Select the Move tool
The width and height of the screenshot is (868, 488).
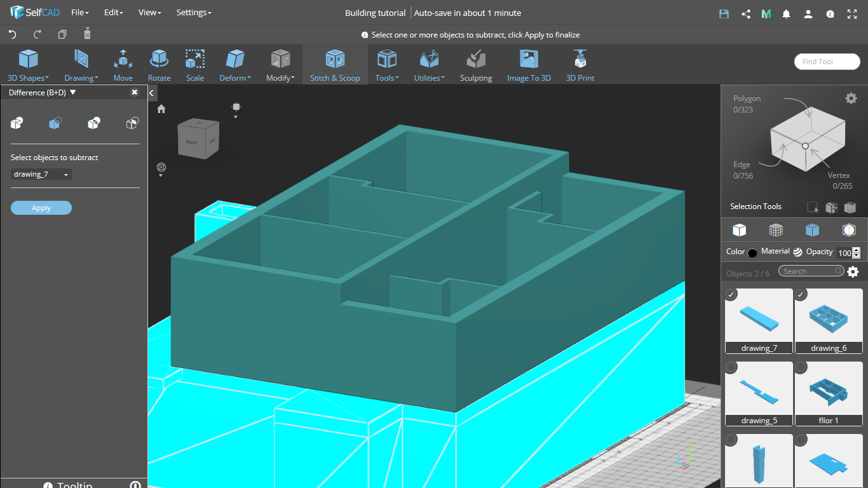[x=123, y=65]
